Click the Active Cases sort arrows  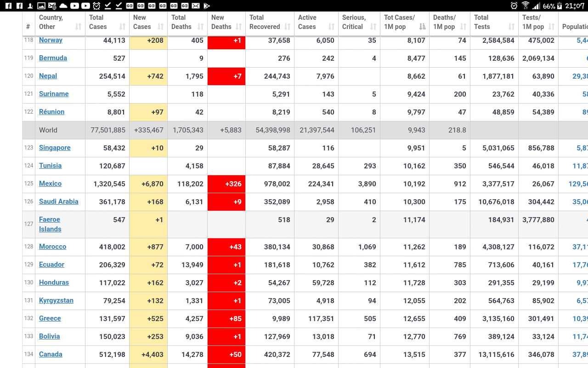click(331, 27)
